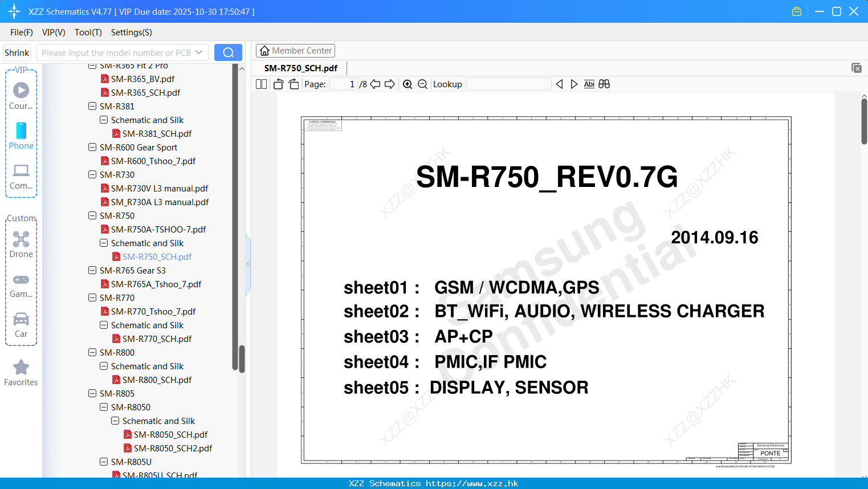Select the Computer category

click(x=21, y=177)
